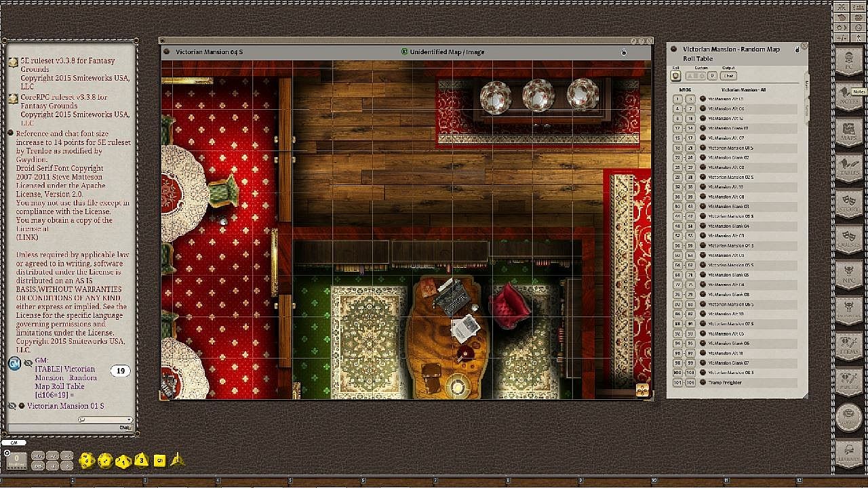Click the custom dice field in roll table
Image resolution: width=868 pixels, height=488 pixels.
(696, 76)
